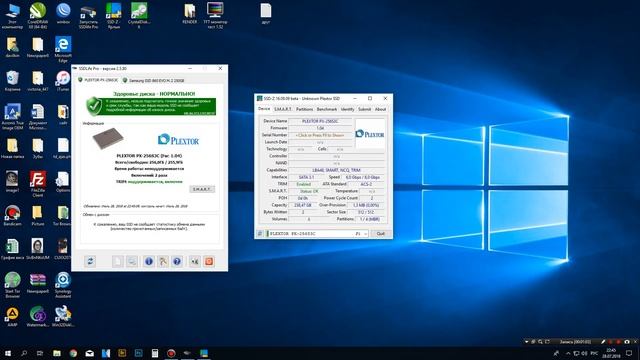Viewport: 640px width, 360px height.
Task: Click the blue question-mark help icon in SSDLife
Action: click(x=177, y=261)
